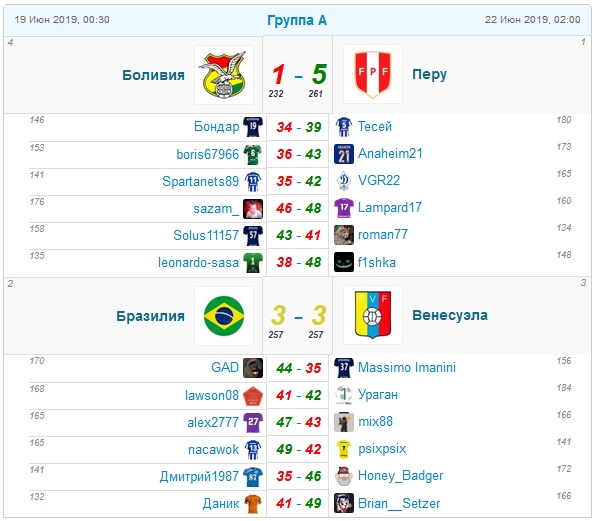The width and height of the screenshot is (595, 521).
Task: Click f1shka's Cheshire cat avatar
Action: pyautogui.click(x=344, y=262)
